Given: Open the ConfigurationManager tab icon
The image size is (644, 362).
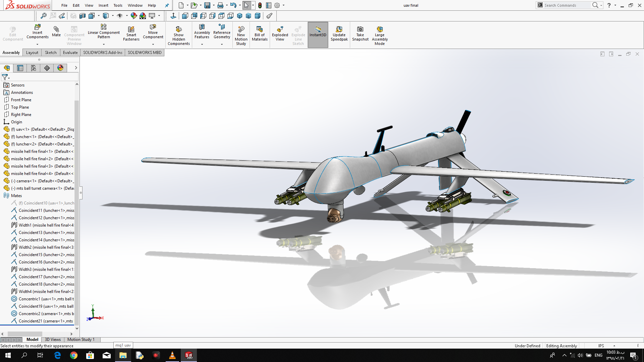Looking at the screenshot, I should tap(34, 68).
